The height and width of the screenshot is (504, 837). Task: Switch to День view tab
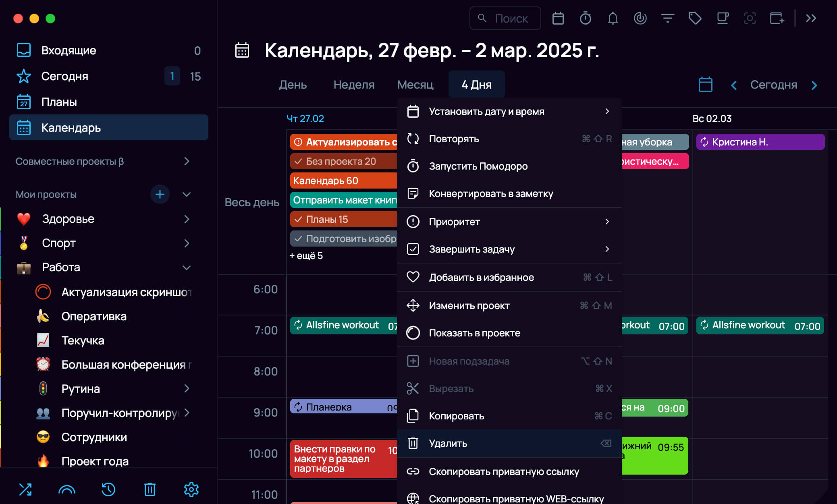point(293,85)
